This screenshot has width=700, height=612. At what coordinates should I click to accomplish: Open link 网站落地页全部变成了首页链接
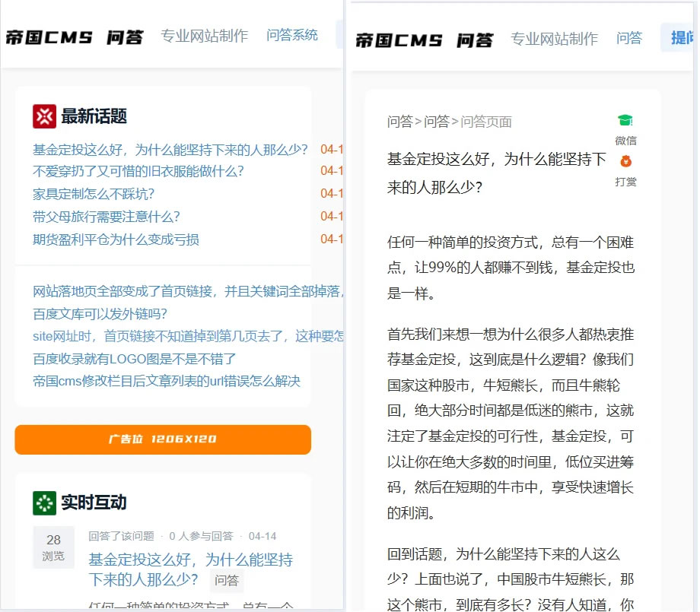[x=188, y=291]
